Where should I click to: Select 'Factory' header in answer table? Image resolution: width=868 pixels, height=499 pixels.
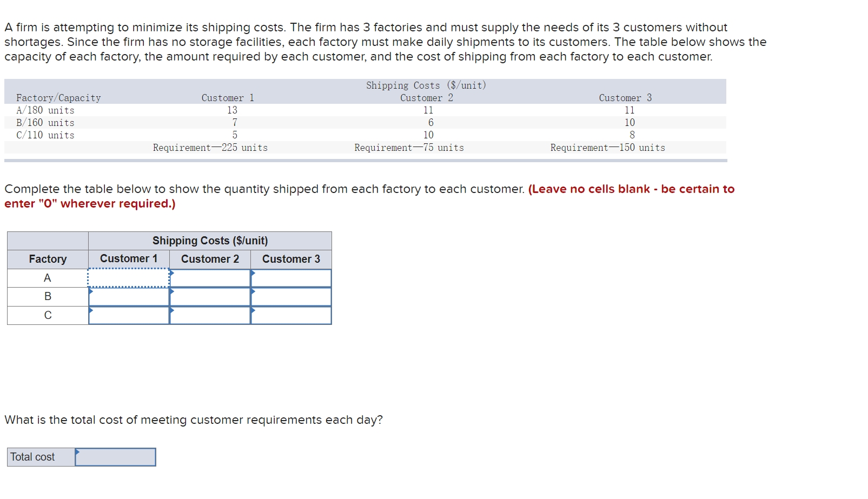click(48, 259)
